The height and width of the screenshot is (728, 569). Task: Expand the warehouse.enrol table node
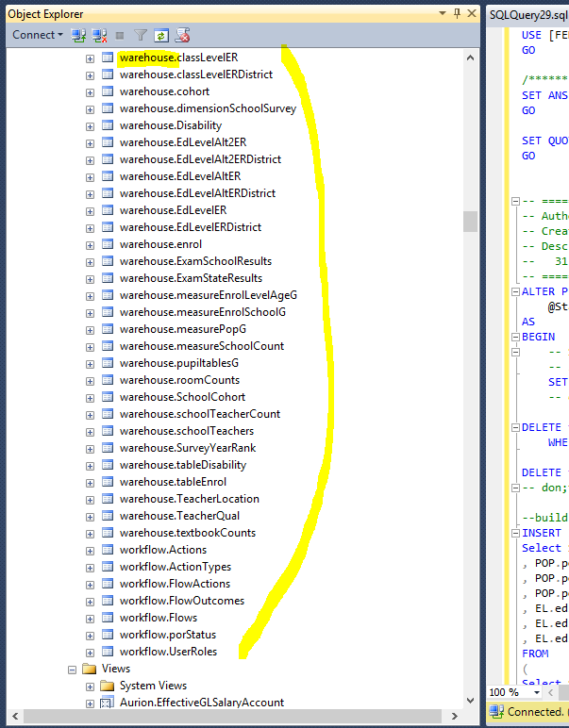coord(91,244)
